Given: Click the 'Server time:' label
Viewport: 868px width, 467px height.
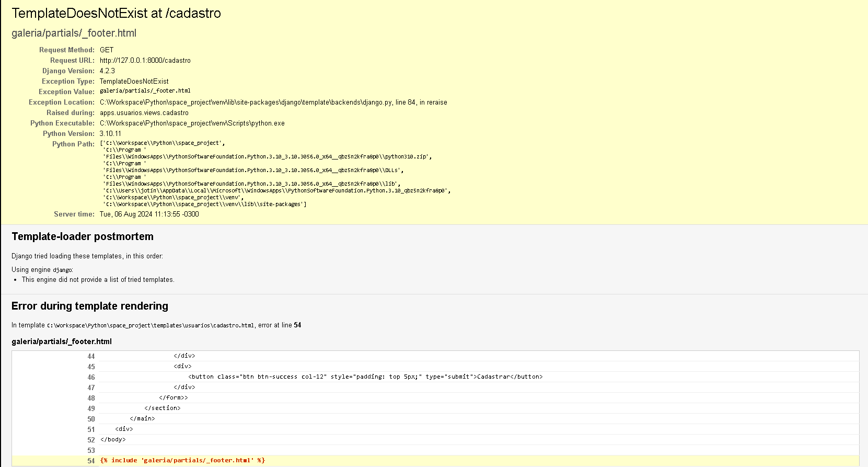Looking at the screenshot, I should (x=74, y=214).
